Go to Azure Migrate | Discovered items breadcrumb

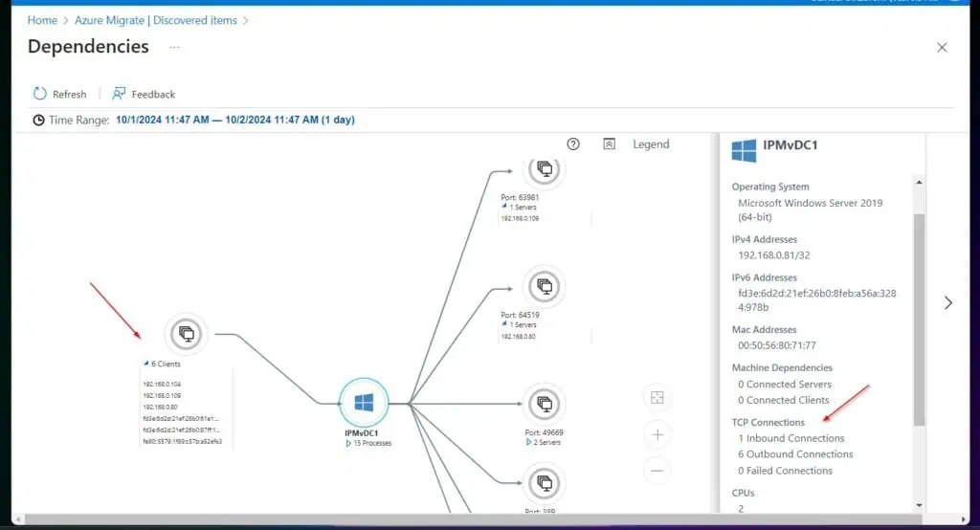coord(156,20)
